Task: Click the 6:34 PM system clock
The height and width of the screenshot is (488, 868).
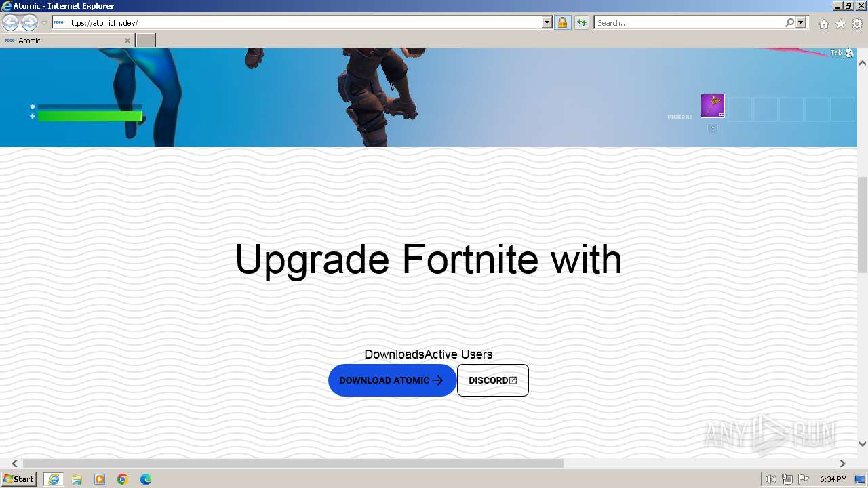Action: point(833,479)
